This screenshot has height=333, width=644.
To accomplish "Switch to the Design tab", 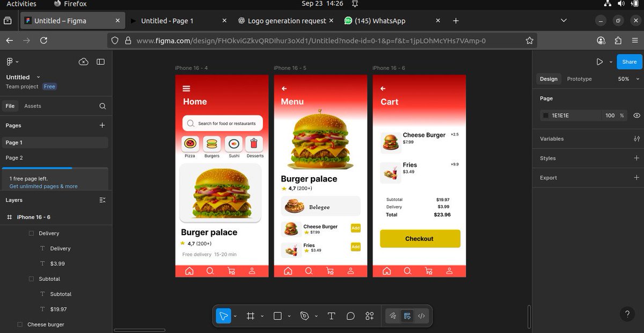I will 548,79.
